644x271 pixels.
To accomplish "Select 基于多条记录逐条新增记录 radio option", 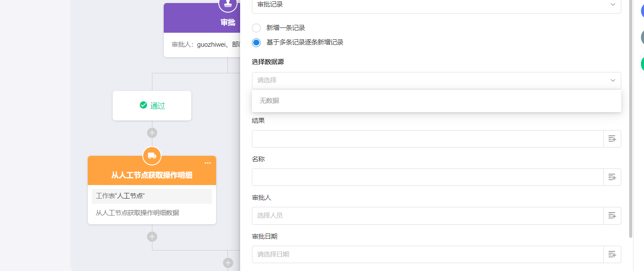I will tap(256, 42).
